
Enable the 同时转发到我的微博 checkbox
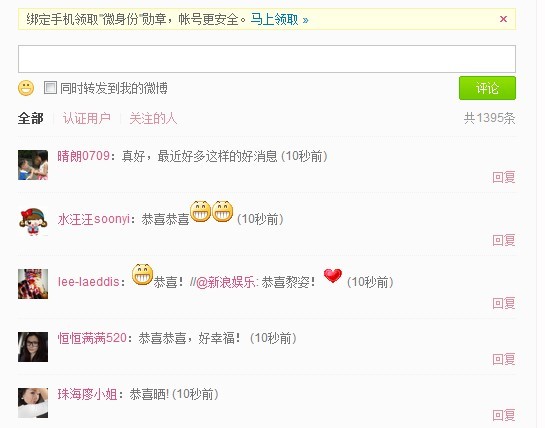50,88
